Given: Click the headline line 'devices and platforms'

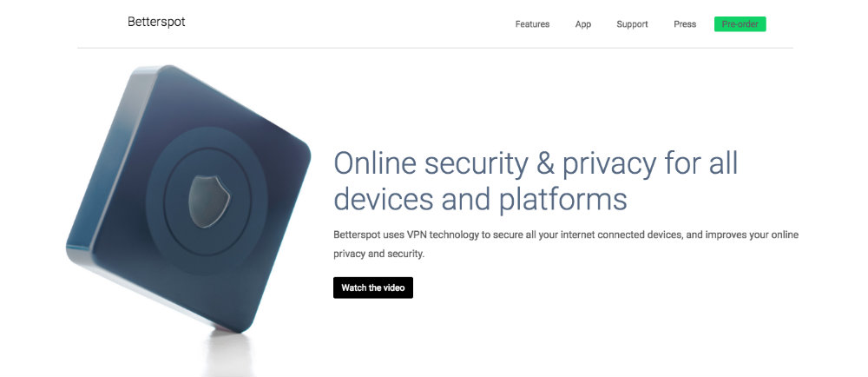Looking at the screenshot, I should 481,199.
